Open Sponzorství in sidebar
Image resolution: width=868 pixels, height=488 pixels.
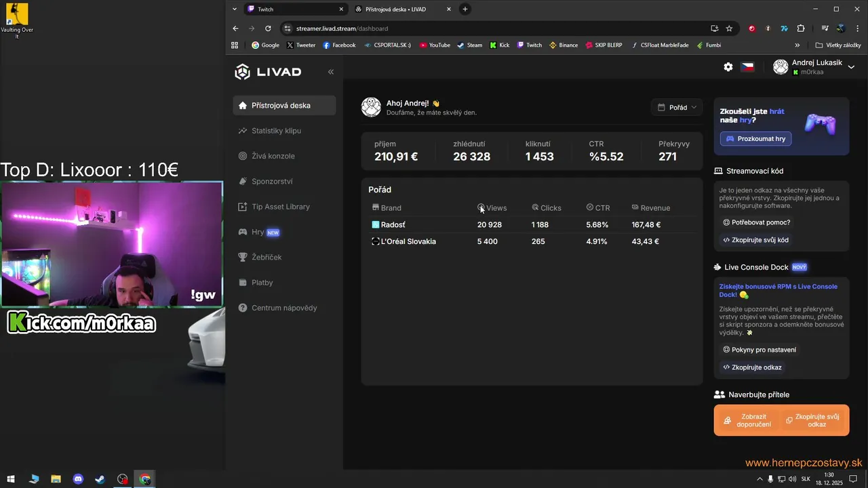tap(265, 182)
